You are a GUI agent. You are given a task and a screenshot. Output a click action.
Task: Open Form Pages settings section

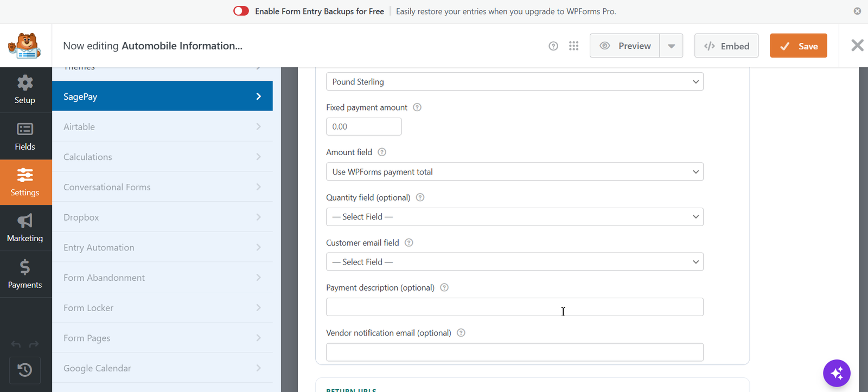click(162, 338)
